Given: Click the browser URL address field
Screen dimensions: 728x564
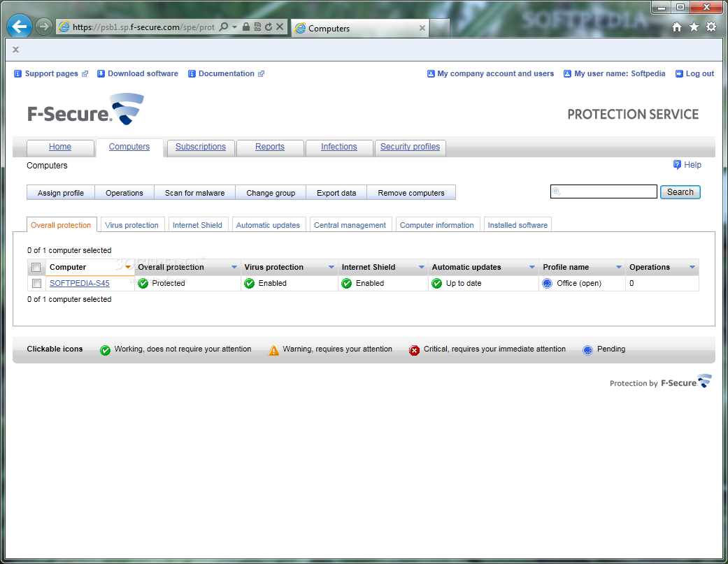Looking at the screenshot, I should tap(144, 27).
